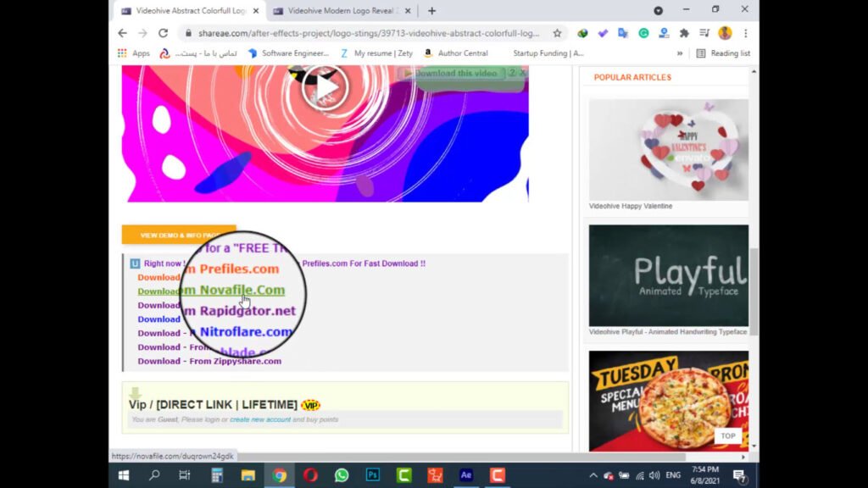Open the My resume | Zety bookmark
Image resolution: width=868 pixels, height=488 pixels.
[376, 53]
